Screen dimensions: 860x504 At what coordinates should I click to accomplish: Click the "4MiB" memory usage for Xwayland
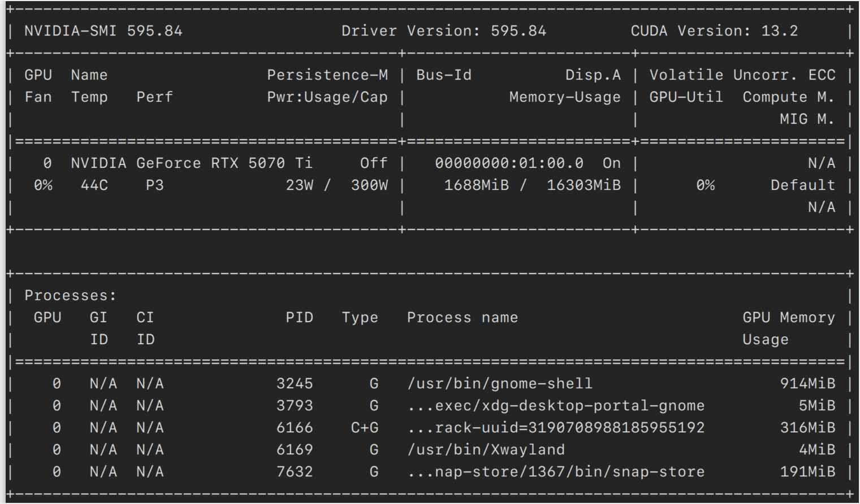[817, 450]
